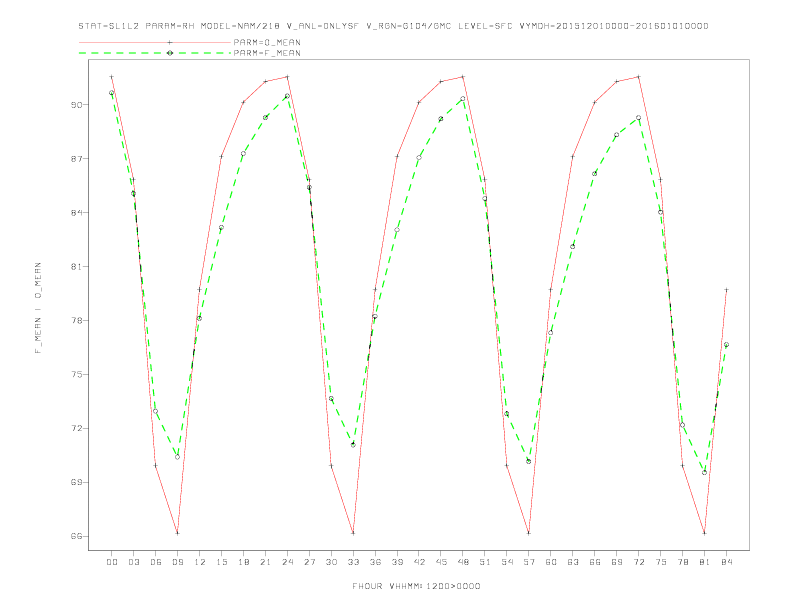Click the x-axis tick label 60
The image size is (792, 612).
(x=551, y=562)
